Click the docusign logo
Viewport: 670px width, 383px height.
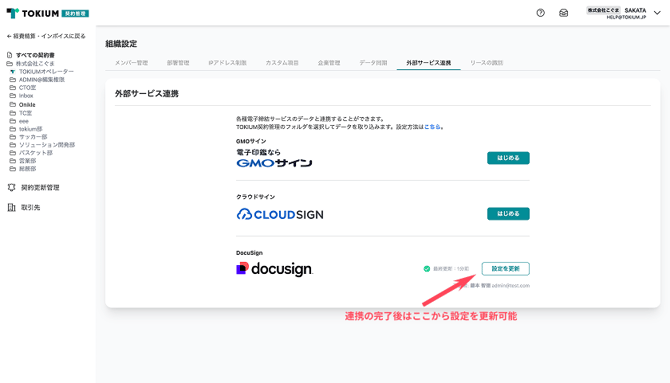tap(274, 269)
